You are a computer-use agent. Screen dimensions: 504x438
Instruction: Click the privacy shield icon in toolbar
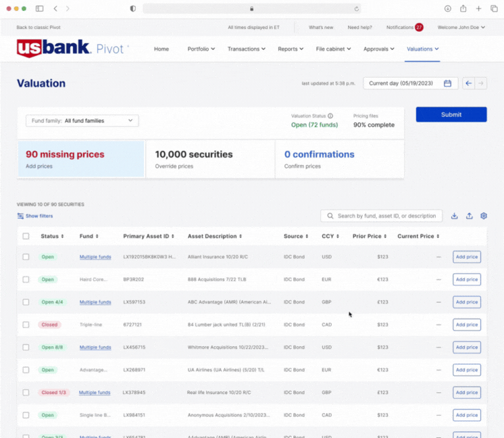tap(132, 9)
